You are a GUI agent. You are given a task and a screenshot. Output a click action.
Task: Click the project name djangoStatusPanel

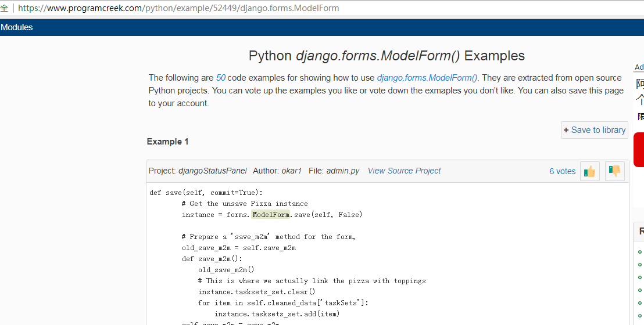coord(212,171)
